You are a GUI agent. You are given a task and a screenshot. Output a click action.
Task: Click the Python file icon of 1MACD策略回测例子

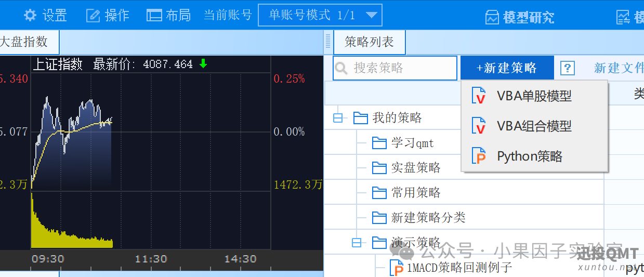[x=397, y=268]
